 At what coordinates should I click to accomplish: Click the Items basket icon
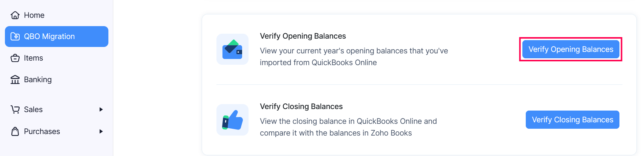click(15, 58)
